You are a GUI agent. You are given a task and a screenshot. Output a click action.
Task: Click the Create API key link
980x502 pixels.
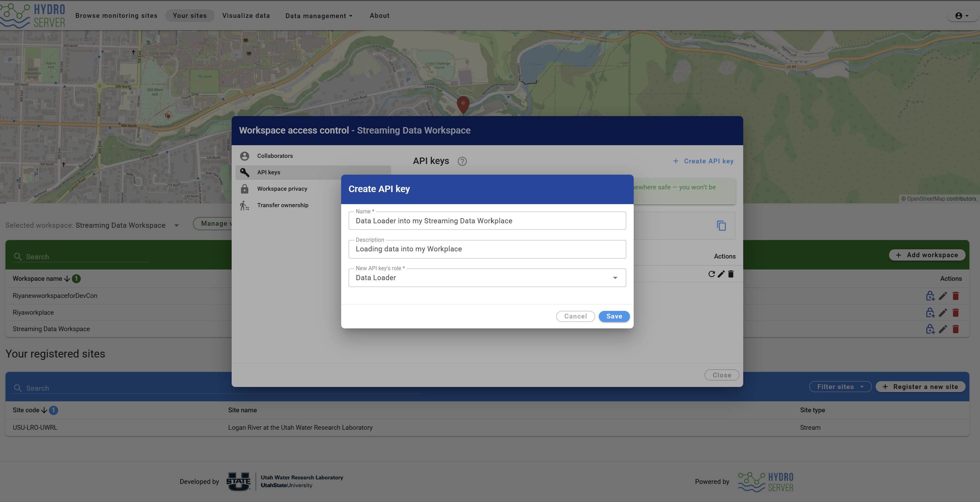tap(703, 161)
